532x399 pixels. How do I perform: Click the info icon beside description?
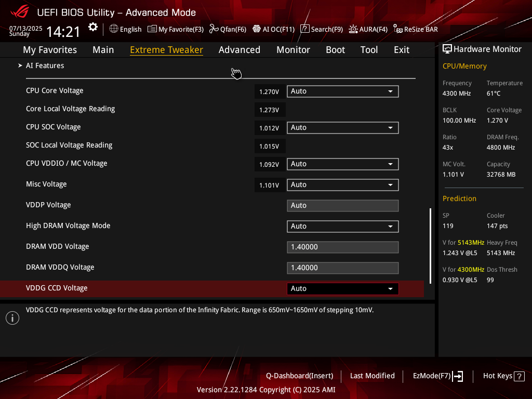[12, 318]
